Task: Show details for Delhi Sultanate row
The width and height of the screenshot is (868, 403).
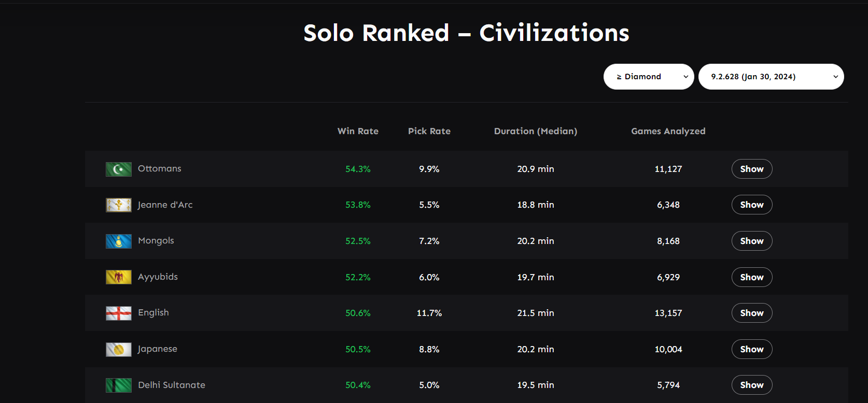Action: tap(752, 385)
